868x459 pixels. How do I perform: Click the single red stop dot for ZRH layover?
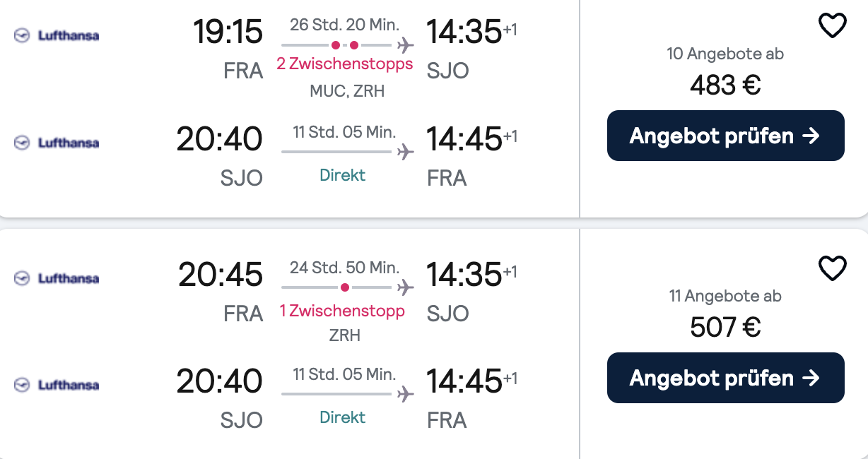344,288
